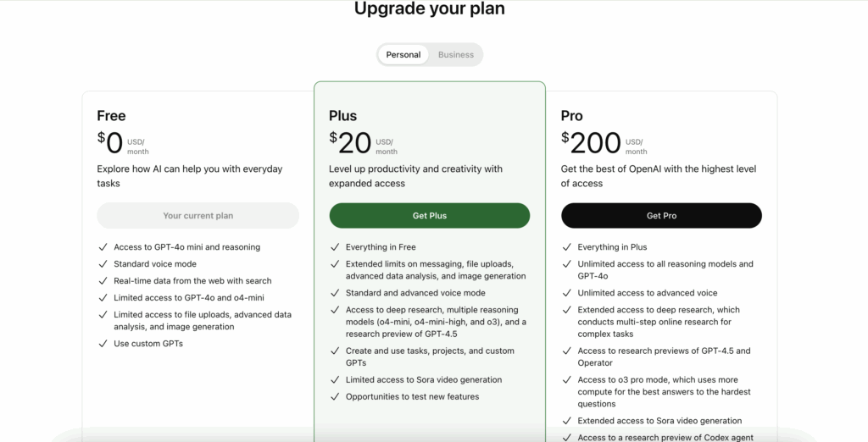868x442 pixels.
Task: Click checkmark beside Unlimited access to advanced voice
Action: point(566,293)
